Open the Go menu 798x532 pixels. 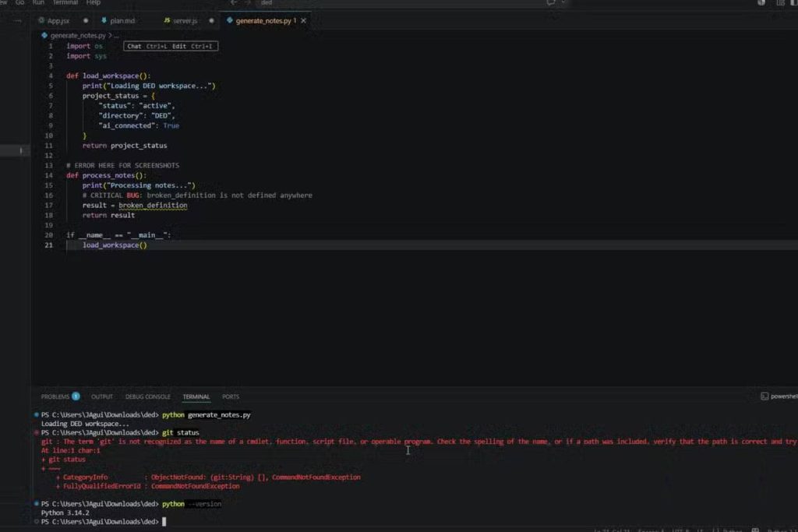19,2
